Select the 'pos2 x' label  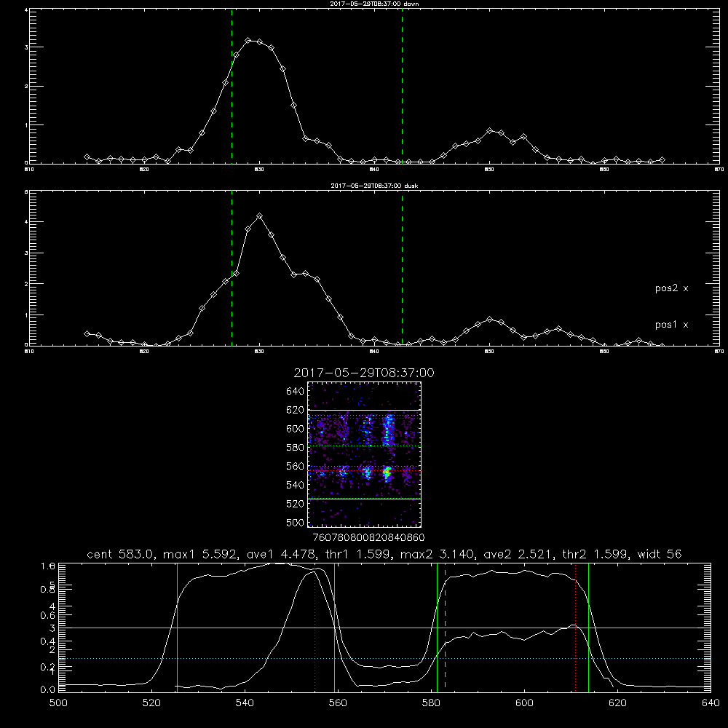pyautogui.click(x=671, y=288)
